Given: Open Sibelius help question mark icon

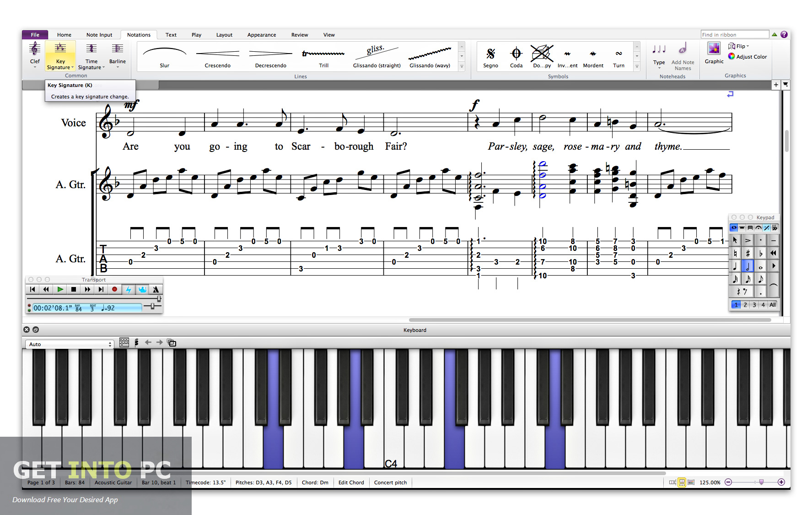Looking at the screenshot, I should tap(784, 35).
